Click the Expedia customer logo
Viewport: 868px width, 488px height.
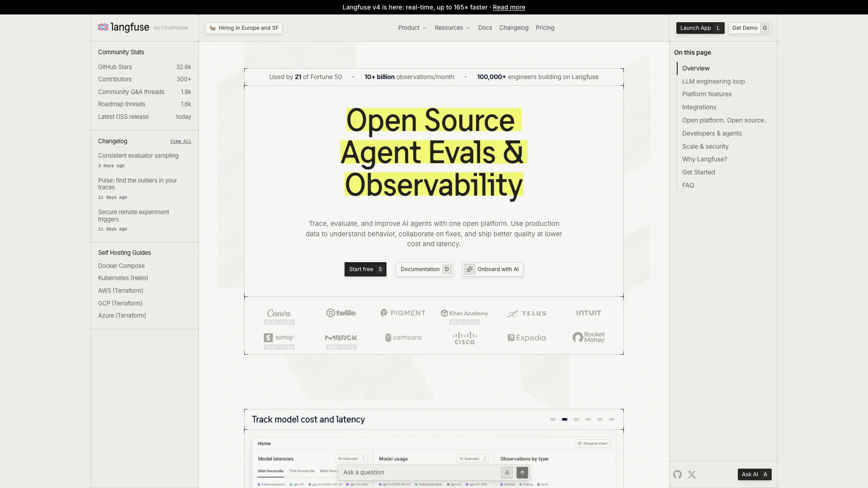click(x=527, y=338)
